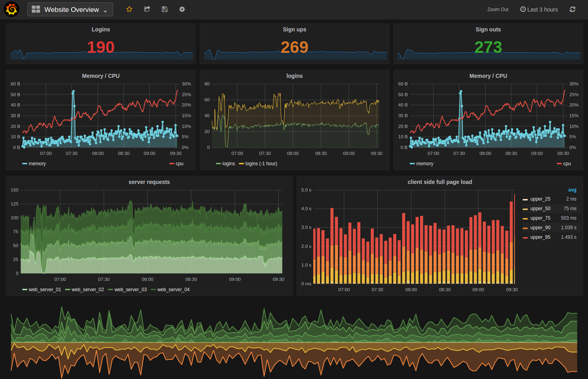Viewport: 588px width, 379px height.
Task: Click the clock icon in the time picker
Action: [x=523, y=9]
